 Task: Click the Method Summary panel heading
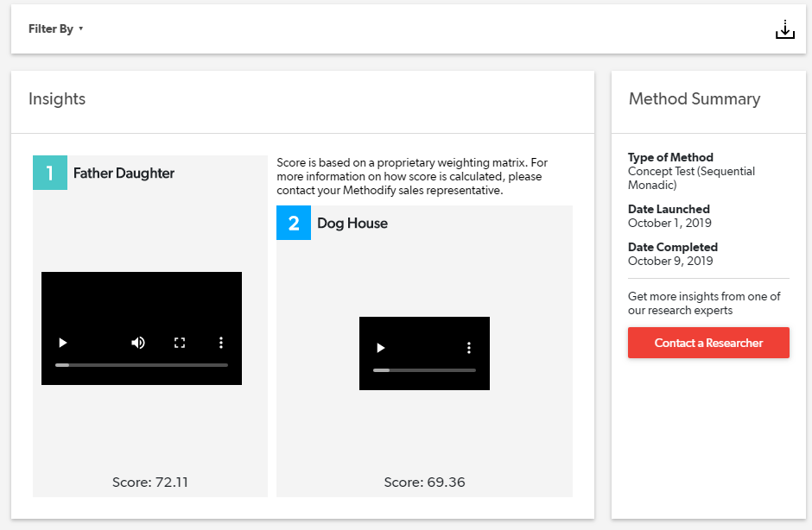[695, 99]
